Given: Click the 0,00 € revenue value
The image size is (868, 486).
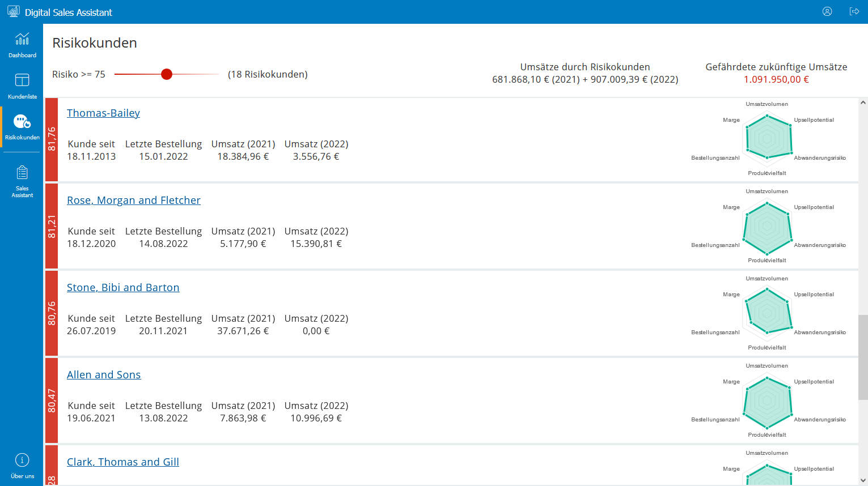Looking at the screenshot, I should (x=316, y=331).
